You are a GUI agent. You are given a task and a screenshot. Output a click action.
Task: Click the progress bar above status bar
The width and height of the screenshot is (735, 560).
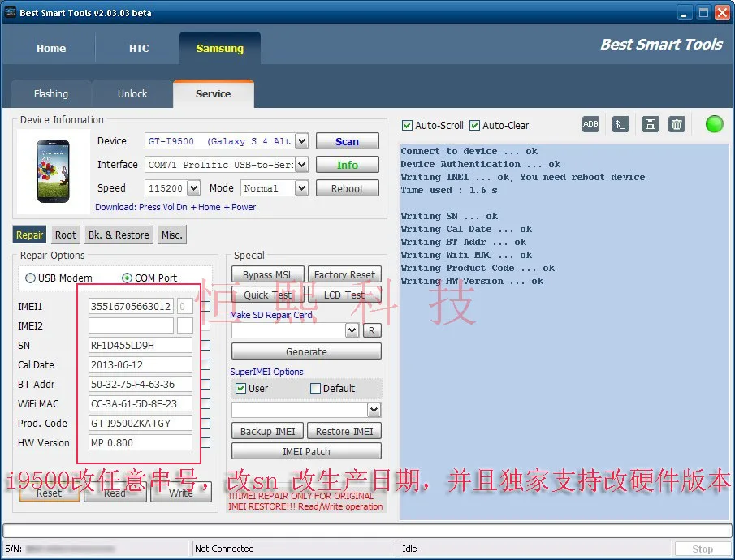click(x=367, y=531)
